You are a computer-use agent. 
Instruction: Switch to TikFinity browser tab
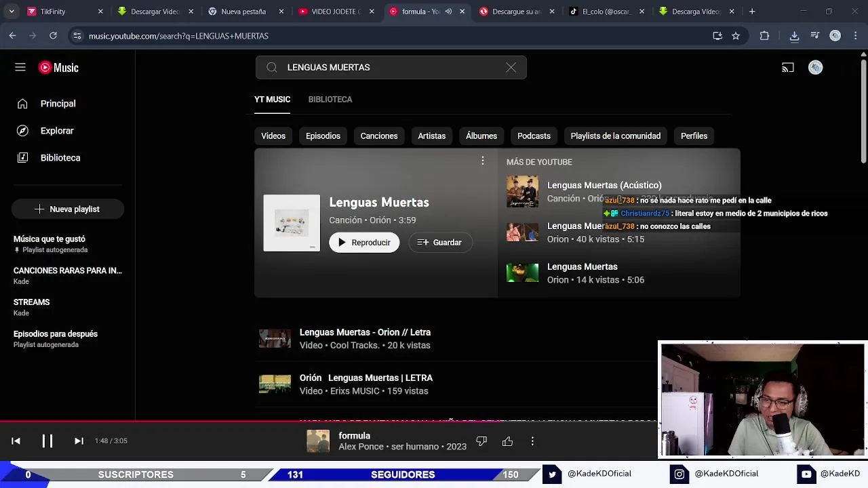tap(64, 12)
